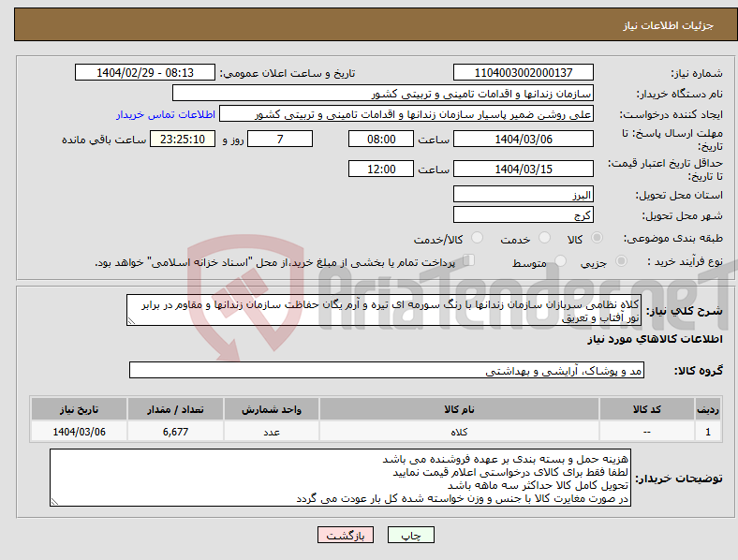This screenshot has height=560, width=738.
Task: Click the شماره نیاز field 1104003002000137
Action: pos(523,72)
